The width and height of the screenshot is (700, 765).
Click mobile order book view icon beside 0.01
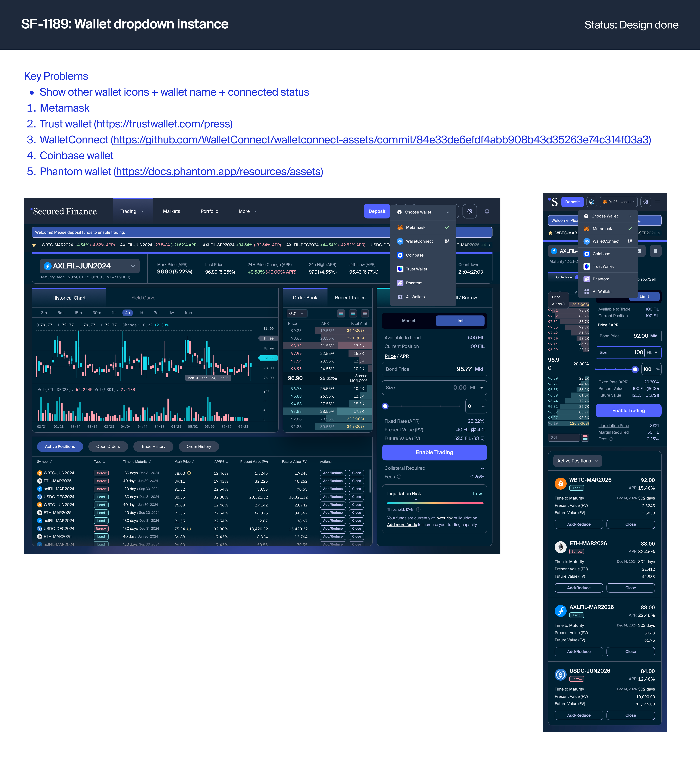[585, 437]
